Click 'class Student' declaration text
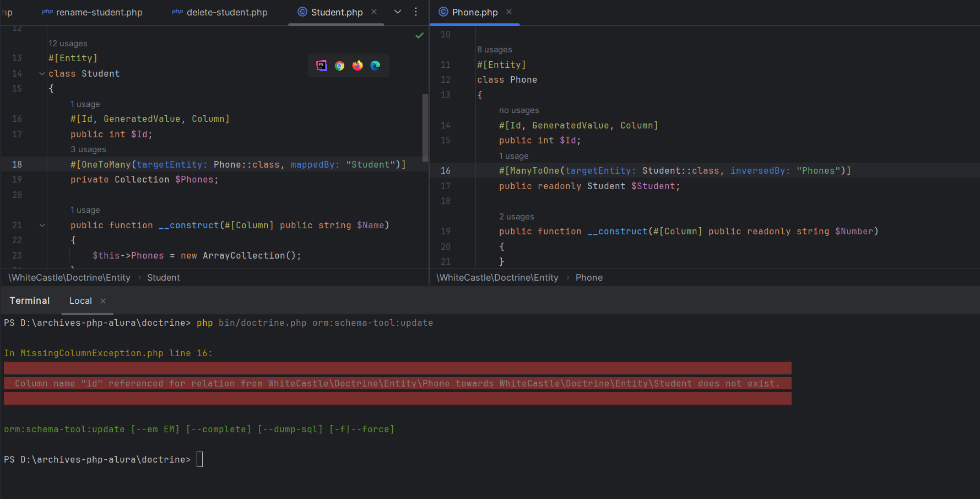Viewport: 980px width, 499px height. [84, 73]
